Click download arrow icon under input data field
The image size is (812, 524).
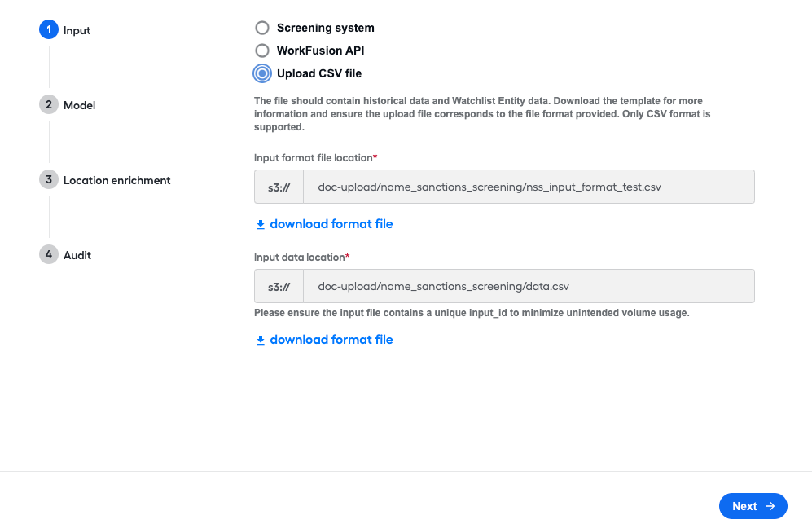click(261, 340)
